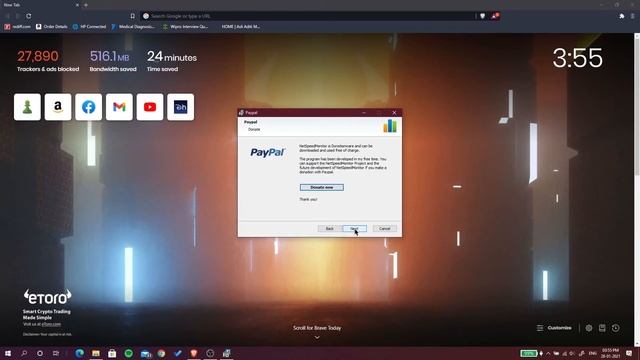Open the rediff.com bookmark
Image resolution: width=640 pixels, height=360 pixels.
point(18,27)
